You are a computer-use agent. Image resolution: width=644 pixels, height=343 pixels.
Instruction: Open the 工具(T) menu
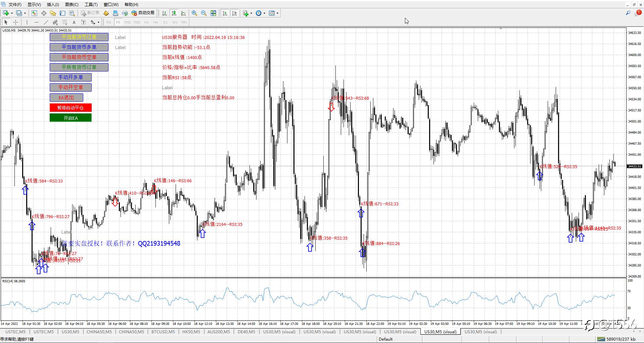pyautogui.click(x=91, y=4)
